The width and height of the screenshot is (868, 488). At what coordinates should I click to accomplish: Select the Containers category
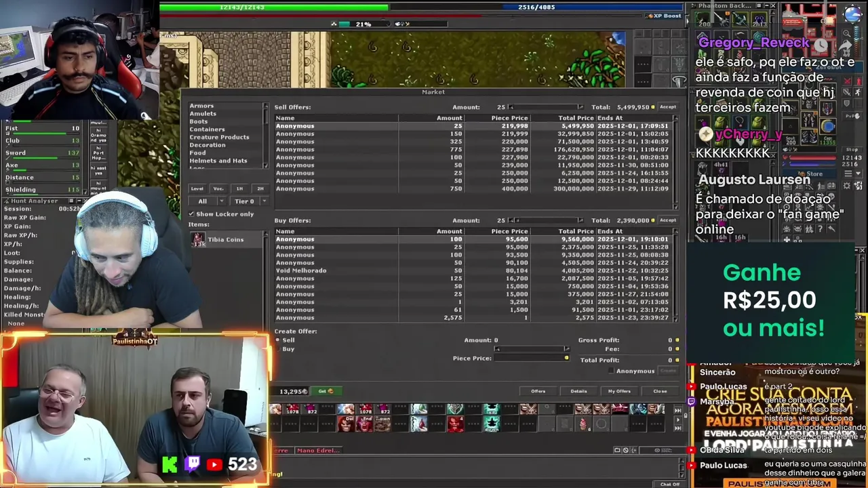pyautogui.click(x=207, y=129)
